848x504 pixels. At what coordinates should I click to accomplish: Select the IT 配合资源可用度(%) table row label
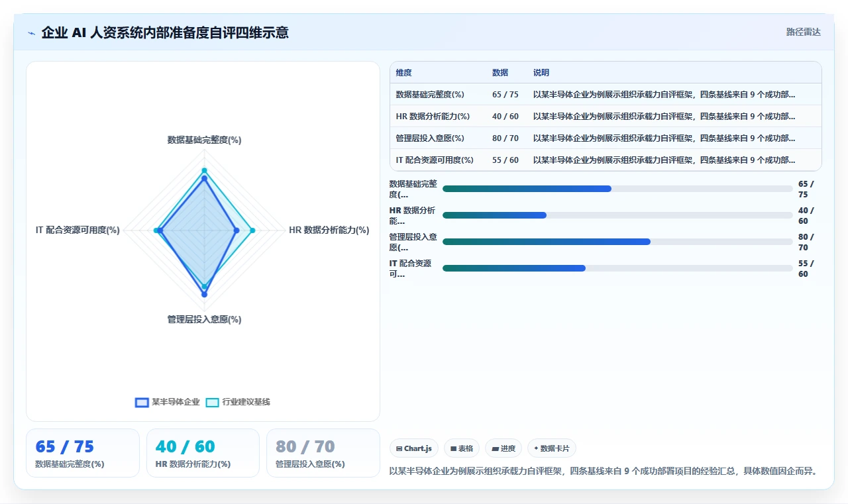pyautogui.click(x=435, y=160)
